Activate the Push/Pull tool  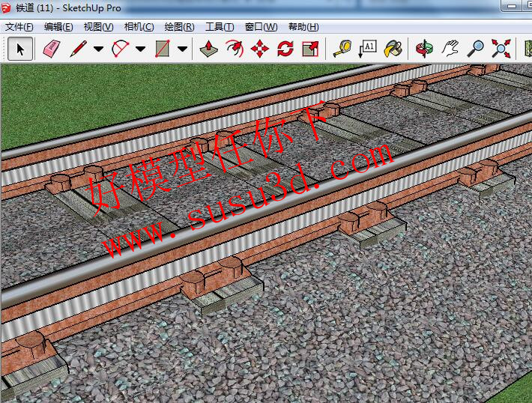click(x=208, y=49)
